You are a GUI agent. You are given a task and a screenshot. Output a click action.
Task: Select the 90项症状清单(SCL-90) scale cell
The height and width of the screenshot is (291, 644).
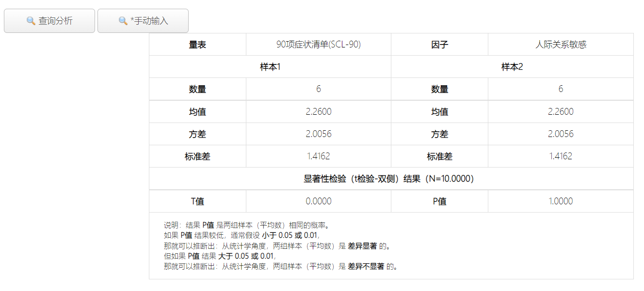(x=318, y=45)
